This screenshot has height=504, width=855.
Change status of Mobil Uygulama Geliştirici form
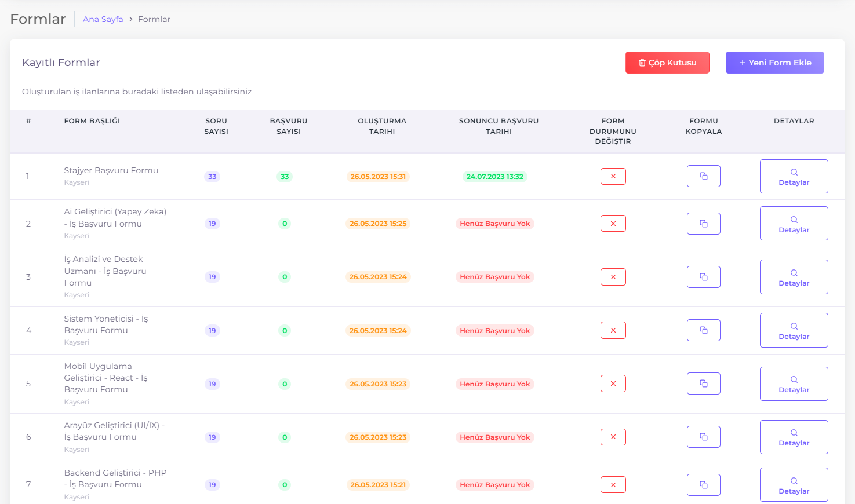(x=613, y=384)
